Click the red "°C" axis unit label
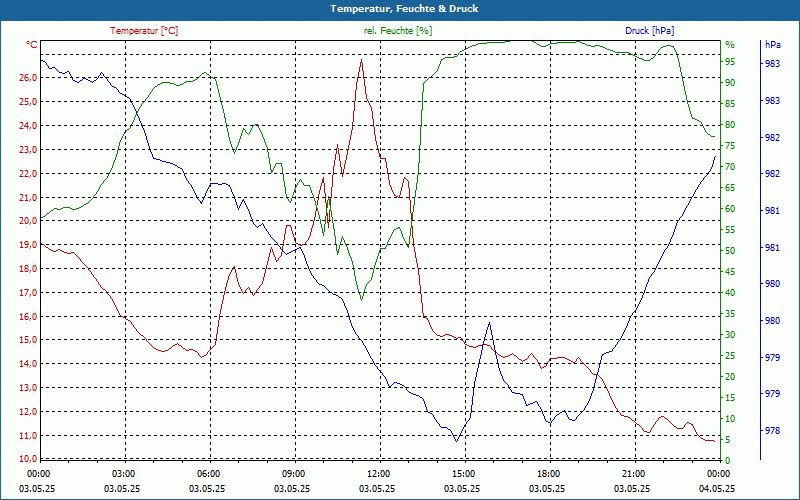Image resolution: width=800 pixels, height=500 pixels. [x=32, y=45]
